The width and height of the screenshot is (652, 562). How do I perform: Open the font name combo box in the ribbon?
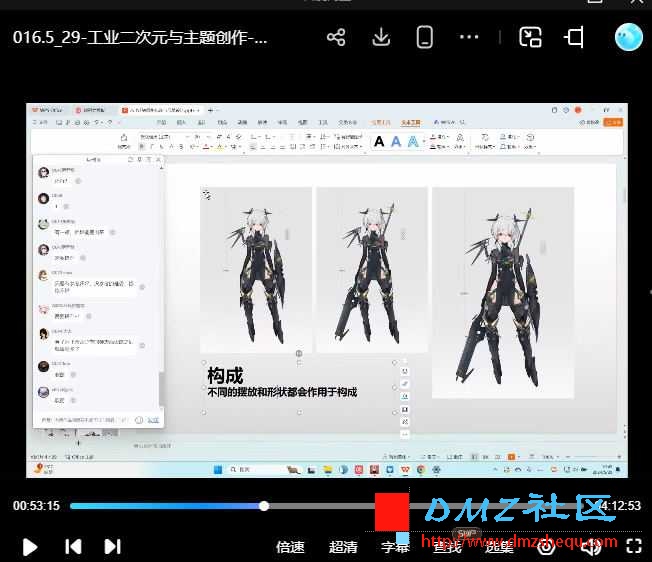tap(163, 137)
